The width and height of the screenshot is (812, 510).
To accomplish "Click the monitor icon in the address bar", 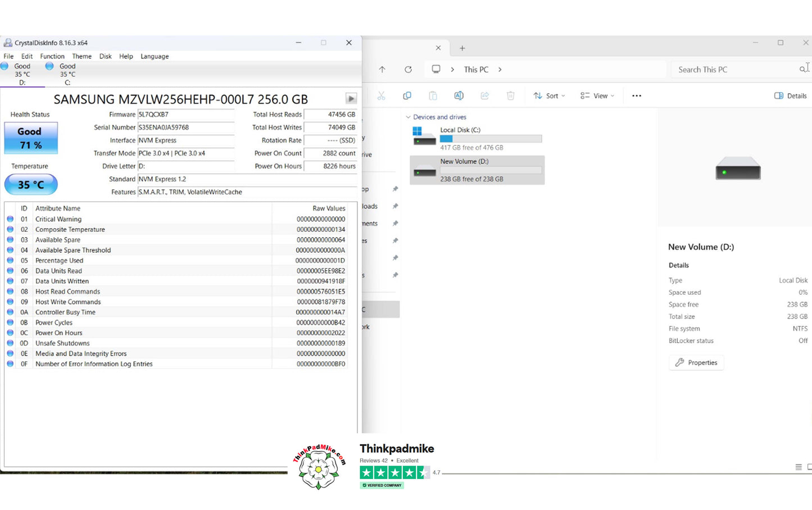I will (436, 69).
